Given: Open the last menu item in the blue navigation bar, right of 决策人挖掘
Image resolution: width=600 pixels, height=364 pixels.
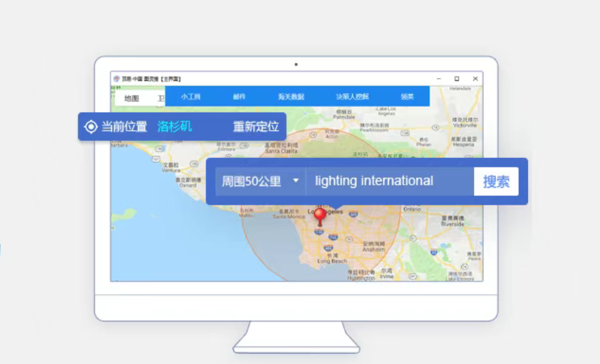Looking at the screenshot, I should tap(407, 97).
